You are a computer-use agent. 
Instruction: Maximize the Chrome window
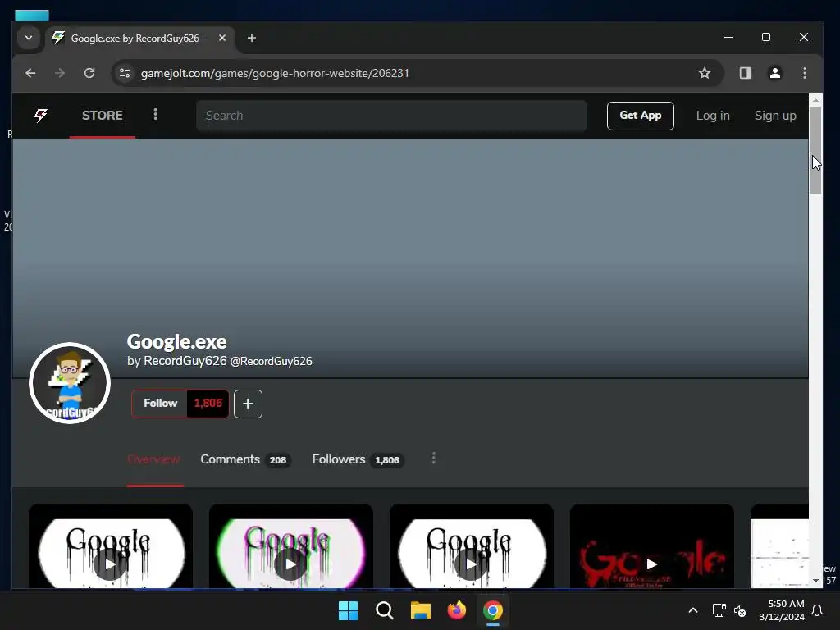tap(766, 37)
